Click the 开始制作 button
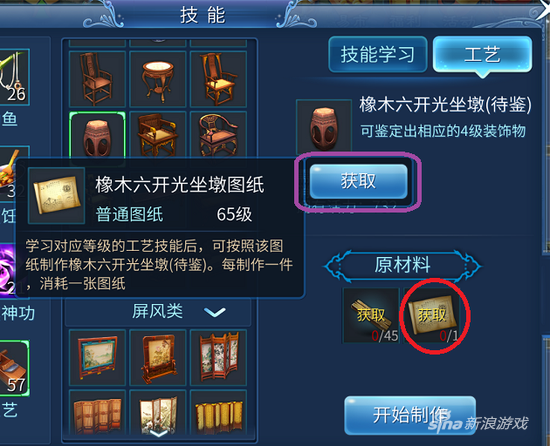This screenshot has width=550, height=446. coord(410,415)
